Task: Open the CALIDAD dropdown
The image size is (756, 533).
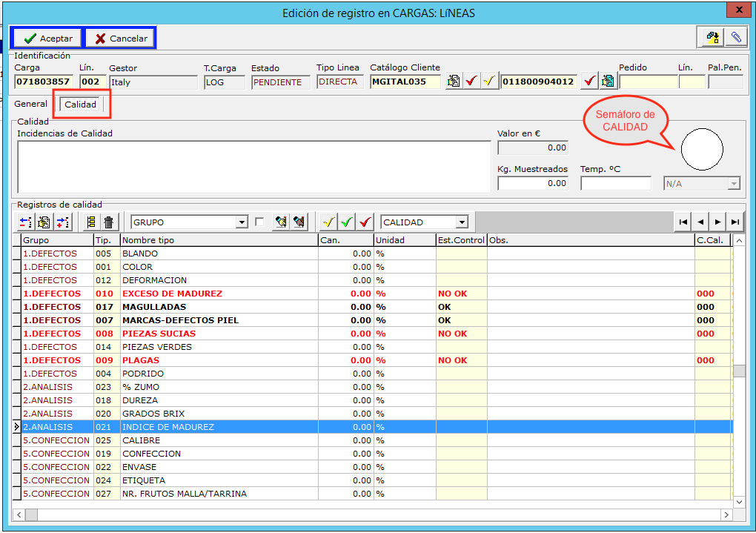Action: click(x=462, y=222)
